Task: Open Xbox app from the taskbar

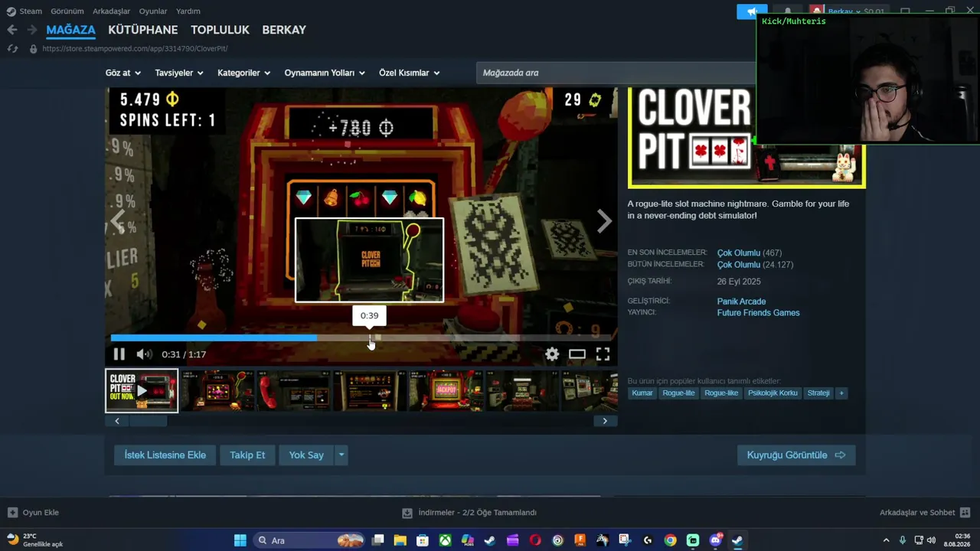Action: 445,540
